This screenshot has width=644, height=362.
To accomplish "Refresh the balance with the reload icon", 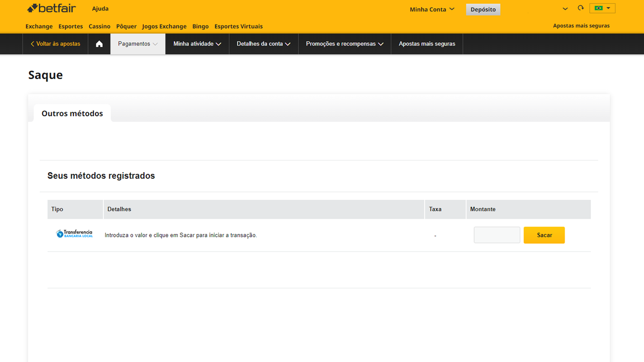I will click(x=581, y=8).
